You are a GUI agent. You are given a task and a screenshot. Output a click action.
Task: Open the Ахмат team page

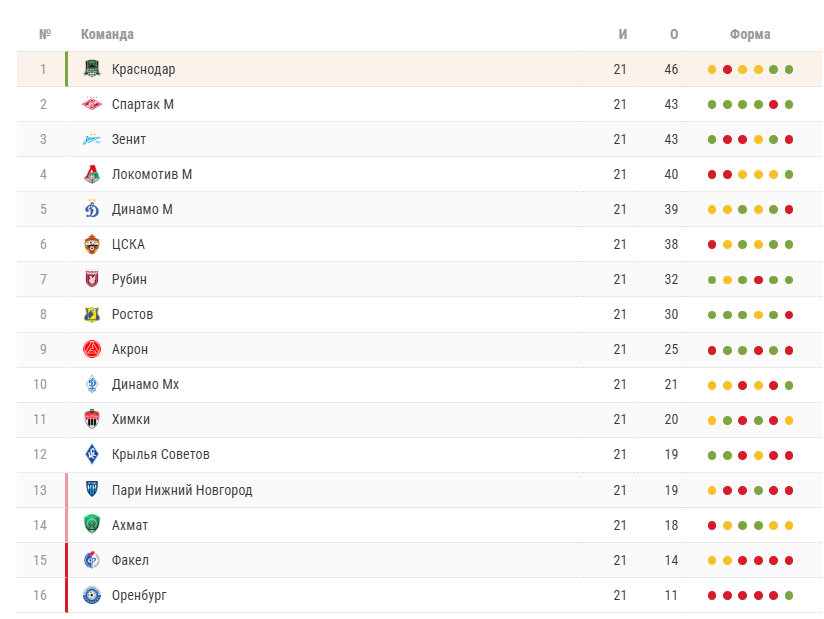click(130, 525)
